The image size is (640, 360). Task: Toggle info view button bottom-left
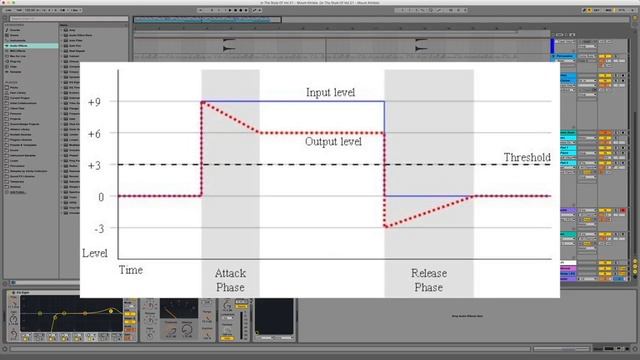click(x=5, y=349)
